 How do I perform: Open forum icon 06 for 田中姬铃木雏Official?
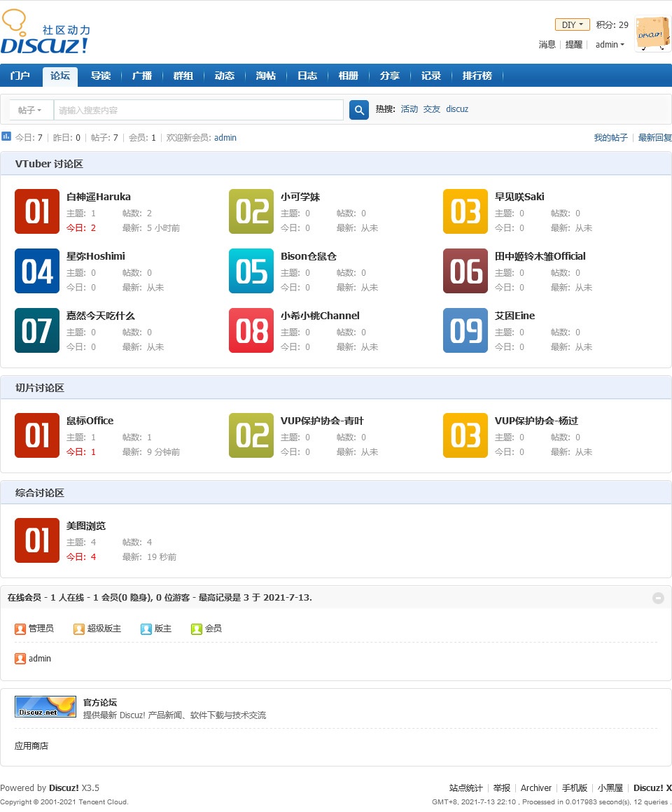(465, 271)
